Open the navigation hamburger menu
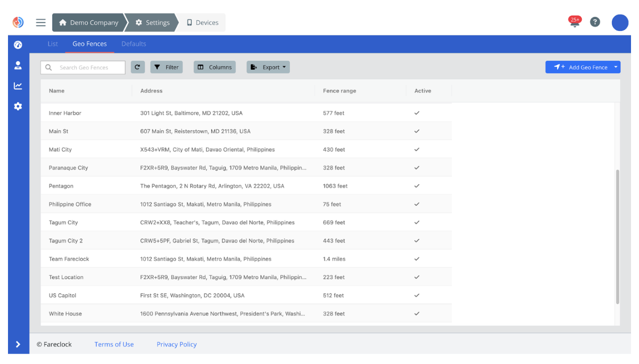639x364 pixels. [40, 22]
